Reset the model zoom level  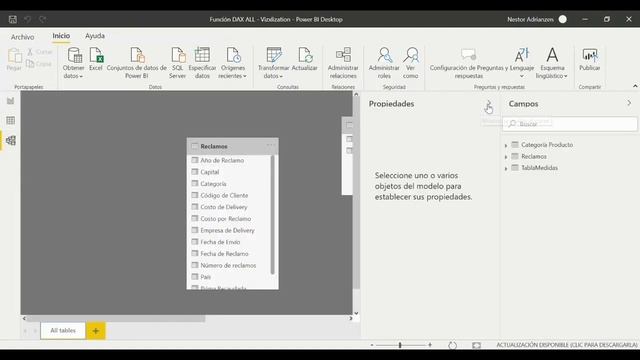click(x=452, y=345)
